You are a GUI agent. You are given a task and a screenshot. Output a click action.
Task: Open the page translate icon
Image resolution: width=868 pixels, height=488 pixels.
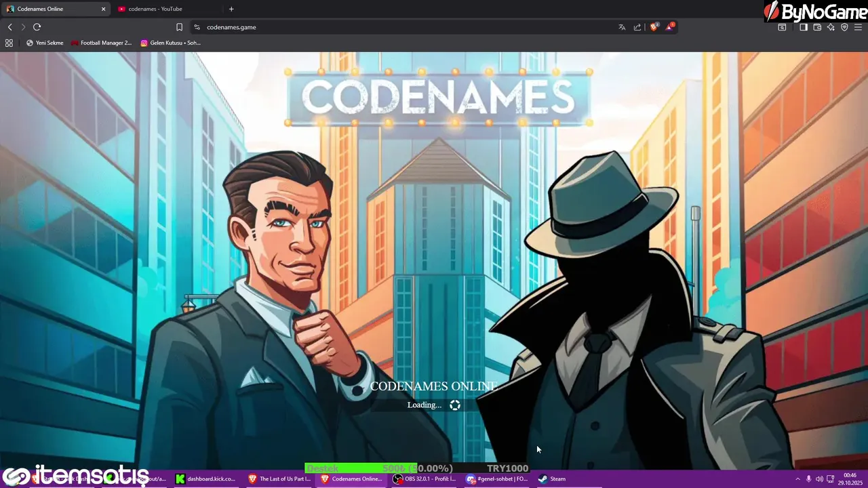(622, 27)
